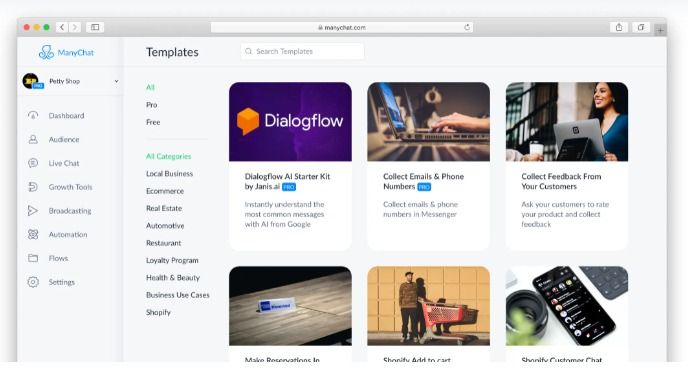Toggle the Safari sidebar button

tap(95, 27)
